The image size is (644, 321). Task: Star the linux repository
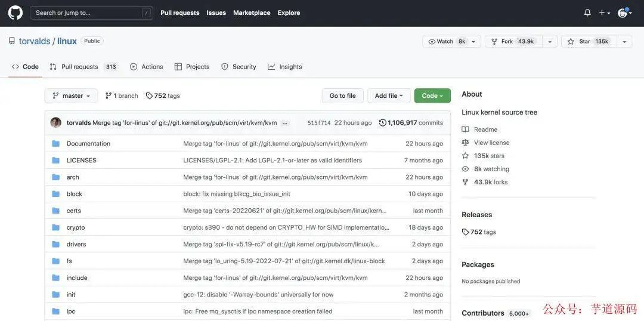pos(589,42)
